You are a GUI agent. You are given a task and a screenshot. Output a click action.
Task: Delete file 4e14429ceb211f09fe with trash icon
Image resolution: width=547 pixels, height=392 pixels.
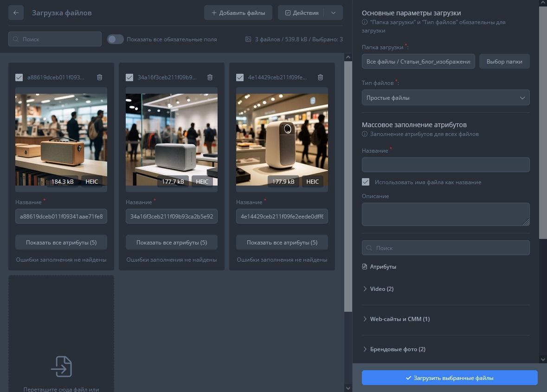pyautogui.click(x=320, y=77)
